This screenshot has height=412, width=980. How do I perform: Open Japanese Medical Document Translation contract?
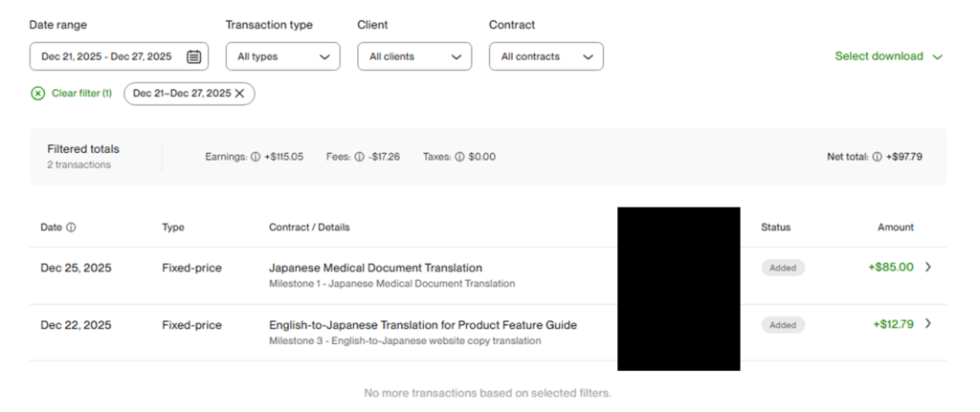(375, 268)
